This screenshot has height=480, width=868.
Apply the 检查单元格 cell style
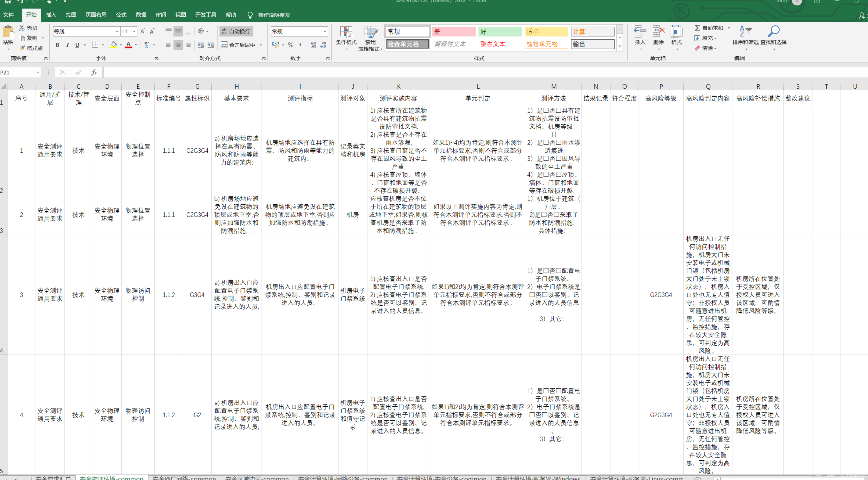pyautogui.click(x=407, y=44)
